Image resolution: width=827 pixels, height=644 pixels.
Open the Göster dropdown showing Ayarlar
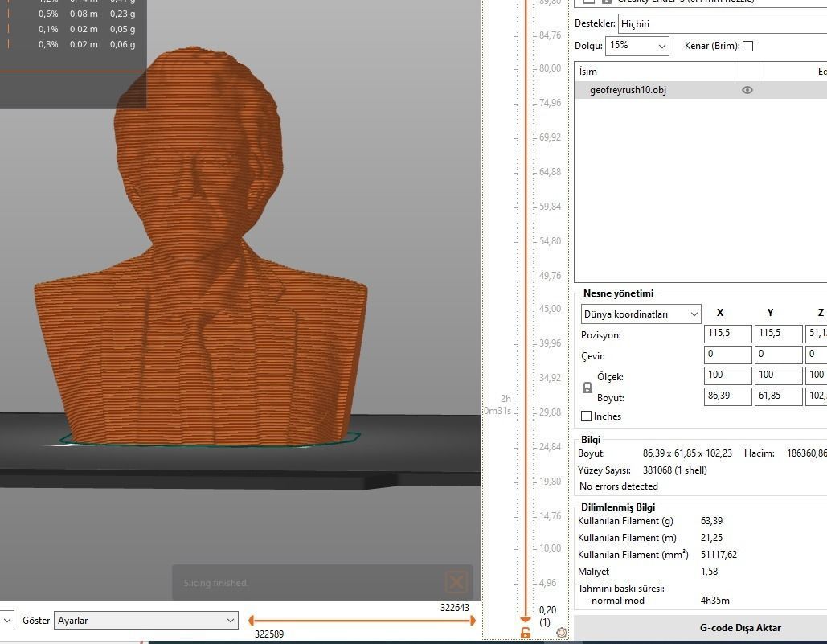[x=146, y=621]
